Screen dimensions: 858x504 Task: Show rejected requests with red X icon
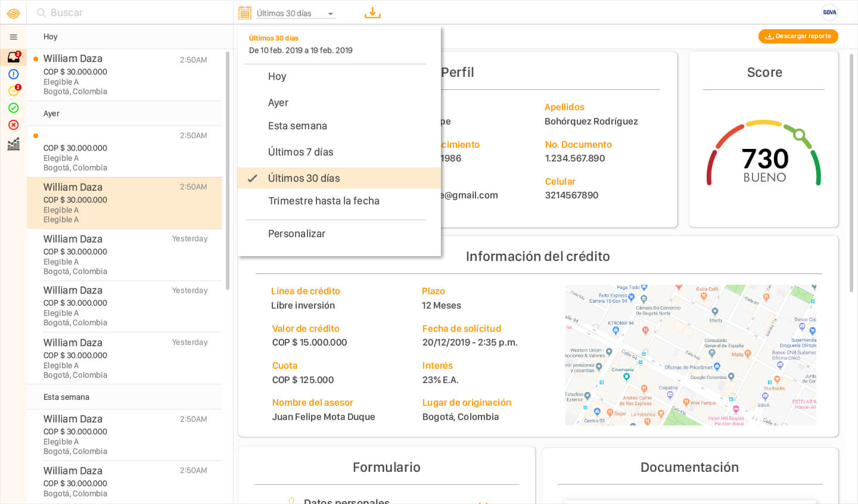coord(13,125)
